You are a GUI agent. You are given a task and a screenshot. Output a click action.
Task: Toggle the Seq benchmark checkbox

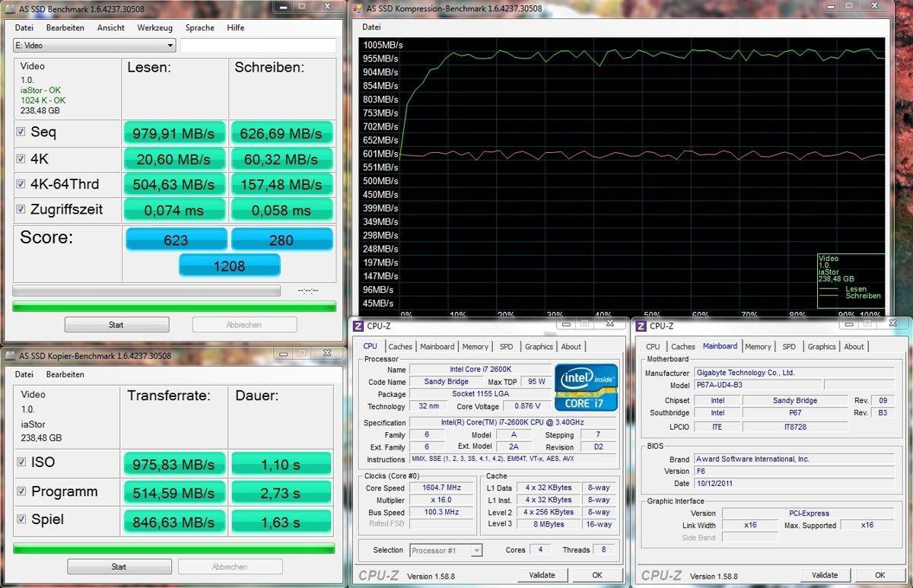[21, 132]
